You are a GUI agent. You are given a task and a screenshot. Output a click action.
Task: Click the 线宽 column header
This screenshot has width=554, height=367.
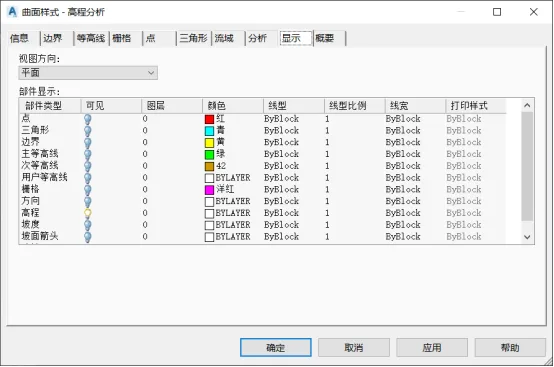(415, 106)
